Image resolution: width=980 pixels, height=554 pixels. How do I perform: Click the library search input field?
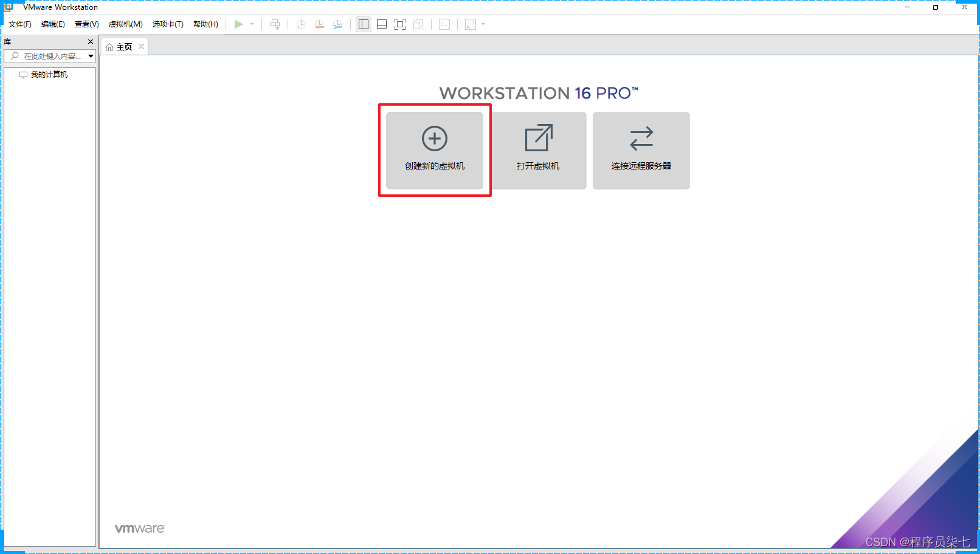pos(52,56)
